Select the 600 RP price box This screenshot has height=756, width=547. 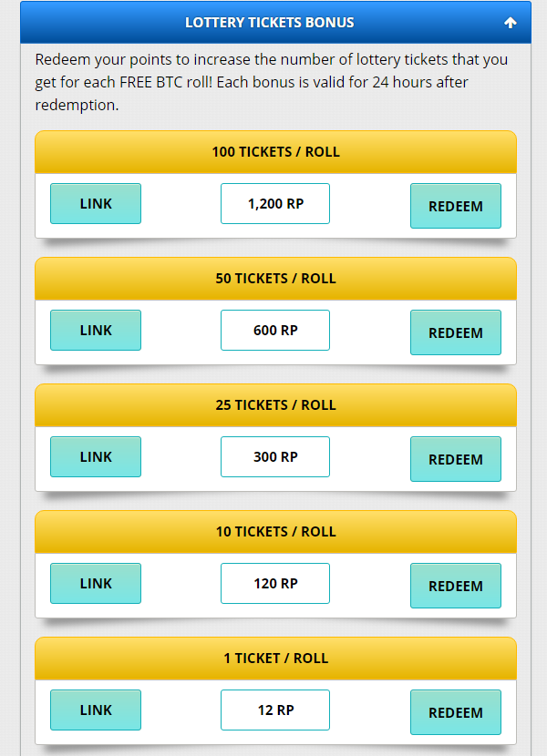pyautogui.click(x=275, y=331)
